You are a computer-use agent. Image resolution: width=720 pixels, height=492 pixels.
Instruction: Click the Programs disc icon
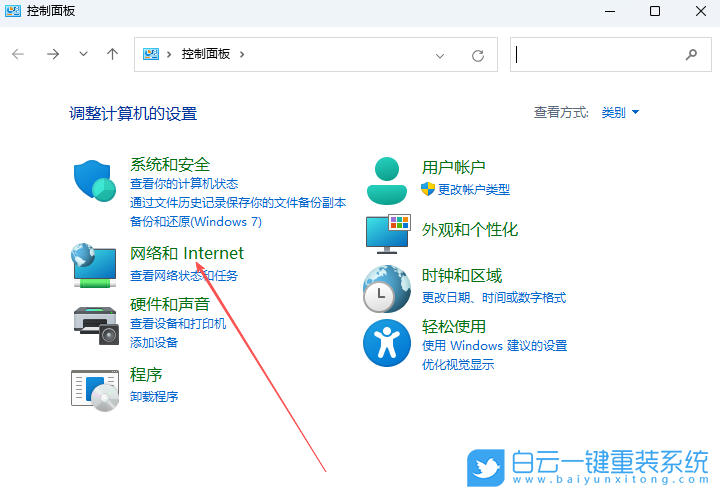pyautogui.click(x=95, y=390)
